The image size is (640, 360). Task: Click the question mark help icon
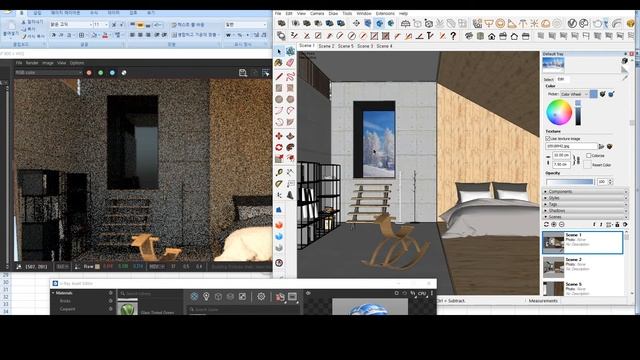(x=453, y=36)
